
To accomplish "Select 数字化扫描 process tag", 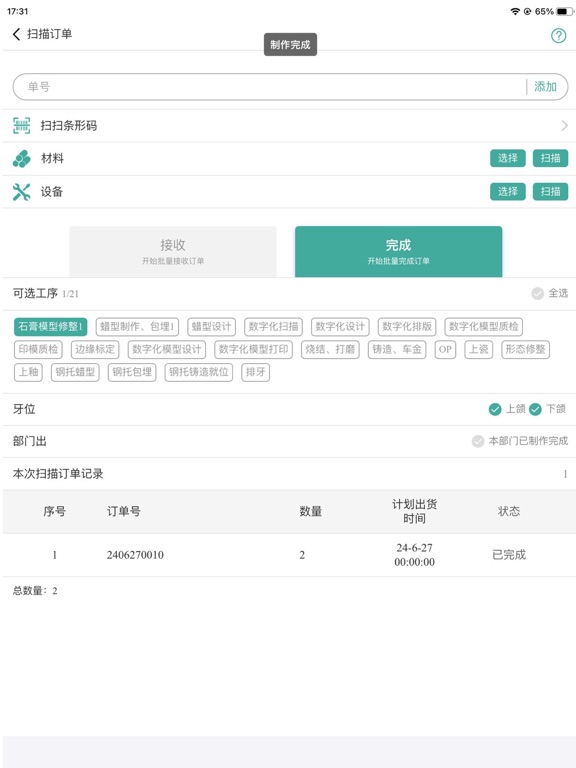I will [x=273, y=327].
